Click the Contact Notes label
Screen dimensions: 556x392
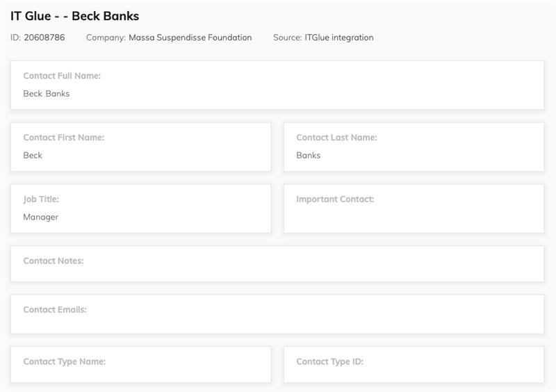[x=54, y=261]
